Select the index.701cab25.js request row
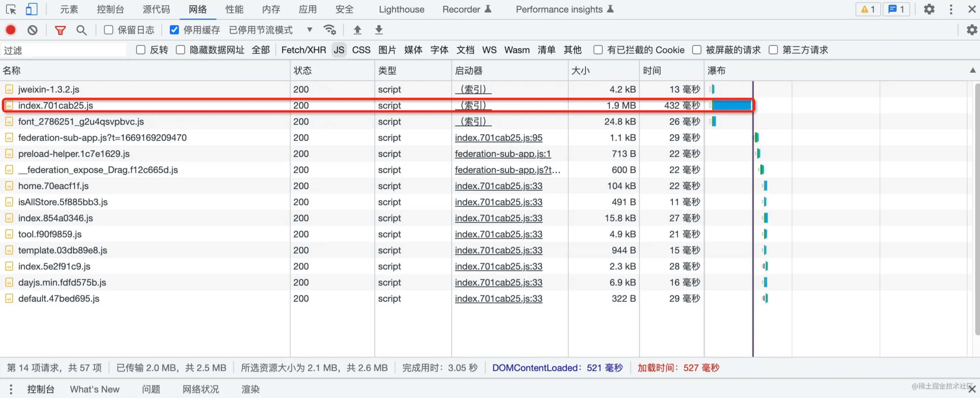Viewport: 980px width, 398px height. pos(56,105)
